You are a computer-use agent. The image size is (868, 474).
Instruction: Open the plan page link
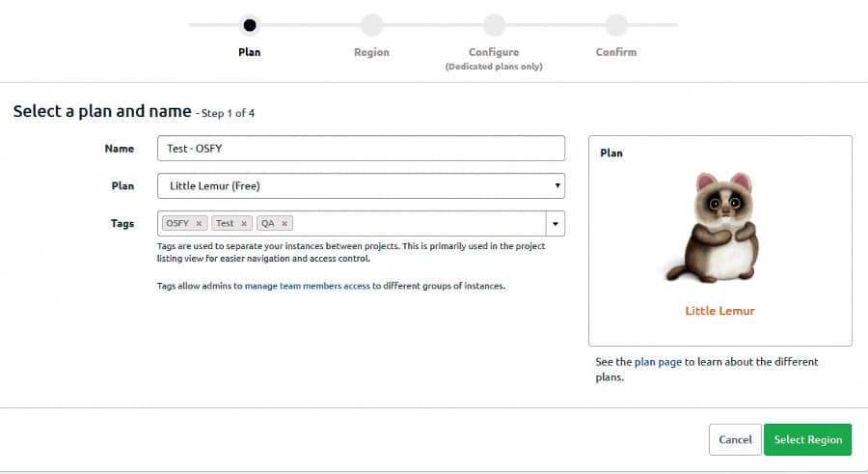click(x=658, y=362)
